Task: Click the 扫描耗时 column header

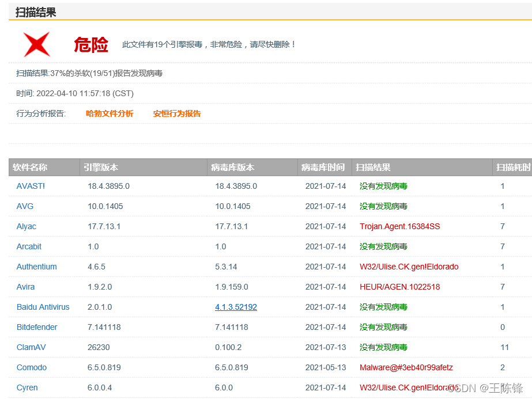Action: click(514, 168)
